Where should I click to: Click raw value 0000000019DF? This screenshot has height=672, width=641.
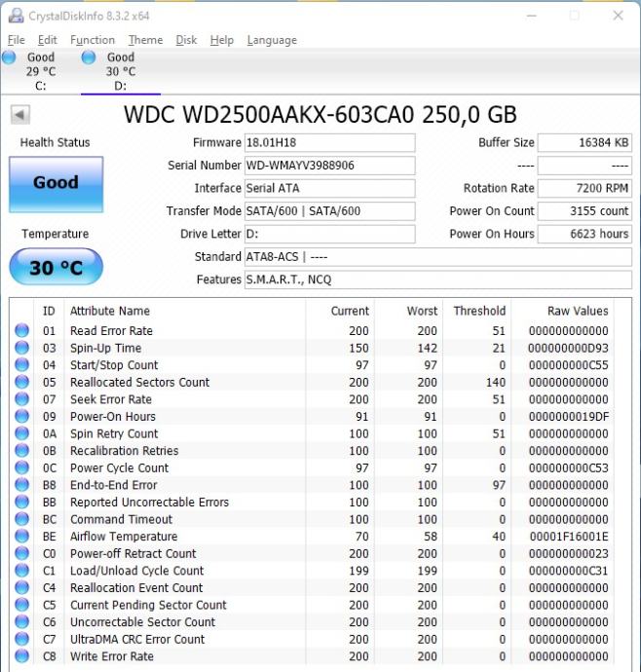click(569, 417)
